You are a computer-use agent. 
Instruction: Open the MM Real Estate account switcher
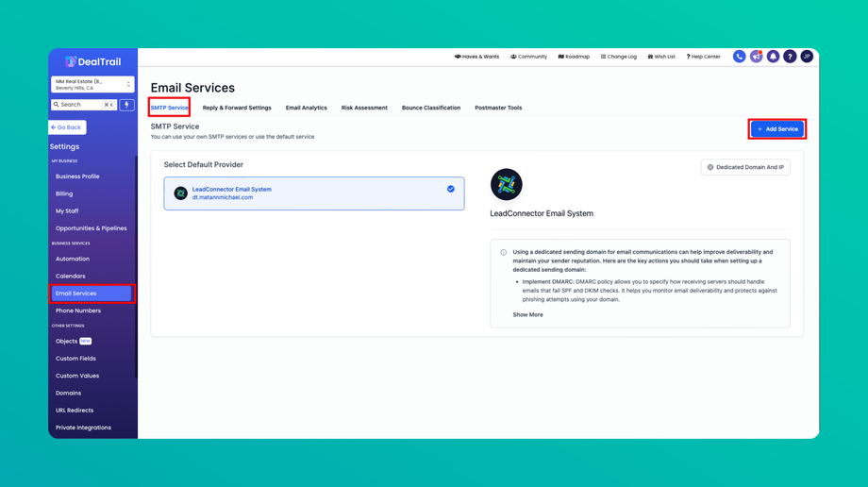click(x=93, y=84)
